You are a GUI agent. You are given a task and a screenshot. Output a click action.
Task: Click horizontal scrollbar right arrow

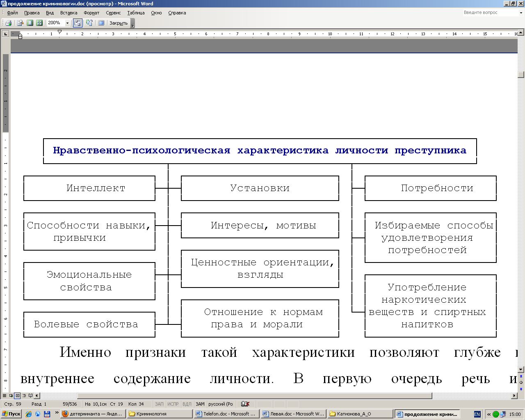tap(515, 396)
